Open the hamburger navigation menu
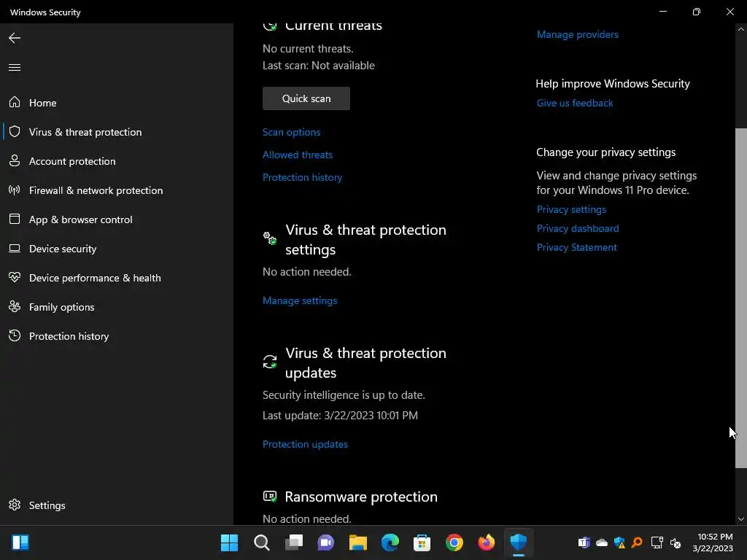747x560 pixels. (x=15, y=67)
